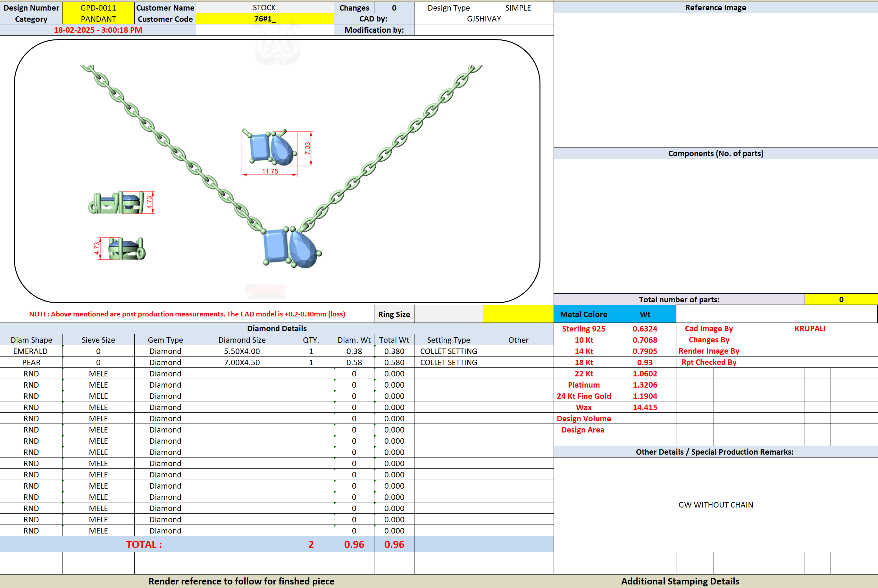878x588 pixels.
Task: Select the 22 Kt weight 1.0602
Action: click(x=645, y=374)
